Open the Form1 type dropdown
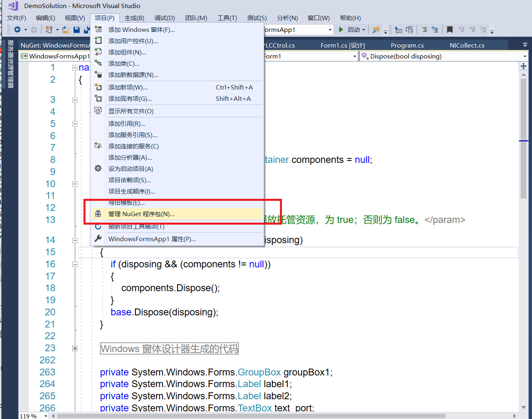 (x=355, y=56)
